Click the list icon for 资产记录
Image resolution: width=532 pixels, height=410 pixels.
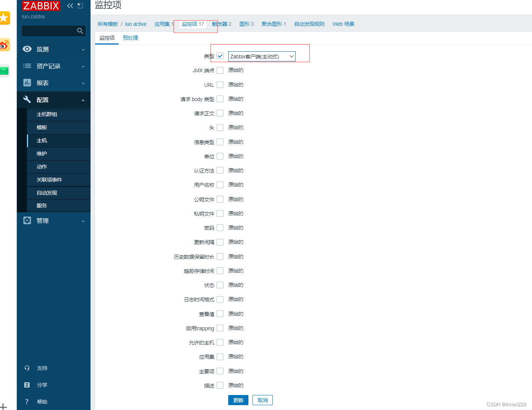[x=27, y=66]
